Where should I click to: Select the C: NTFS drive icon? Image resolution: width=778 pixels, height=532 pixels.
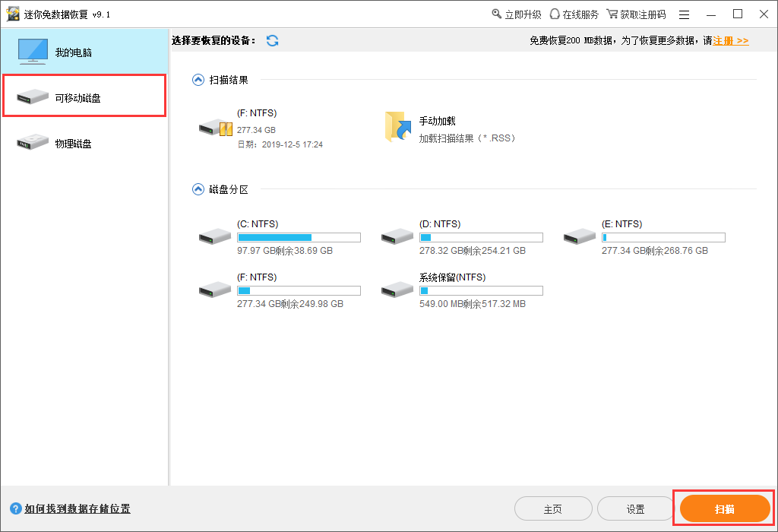[215, 236]
